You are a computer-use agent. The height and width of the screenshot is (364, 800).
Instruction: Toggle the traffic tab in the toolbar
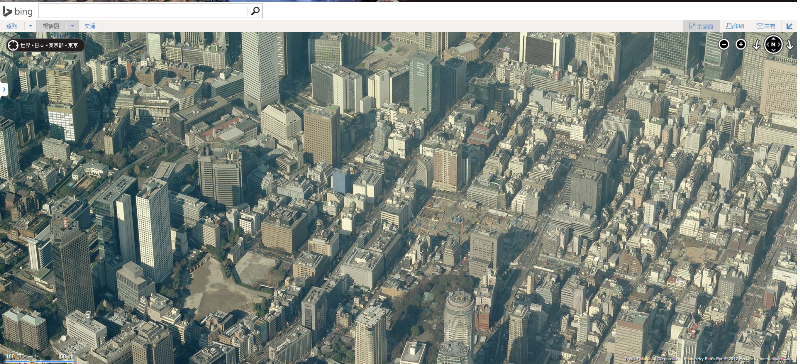(90, 26)
